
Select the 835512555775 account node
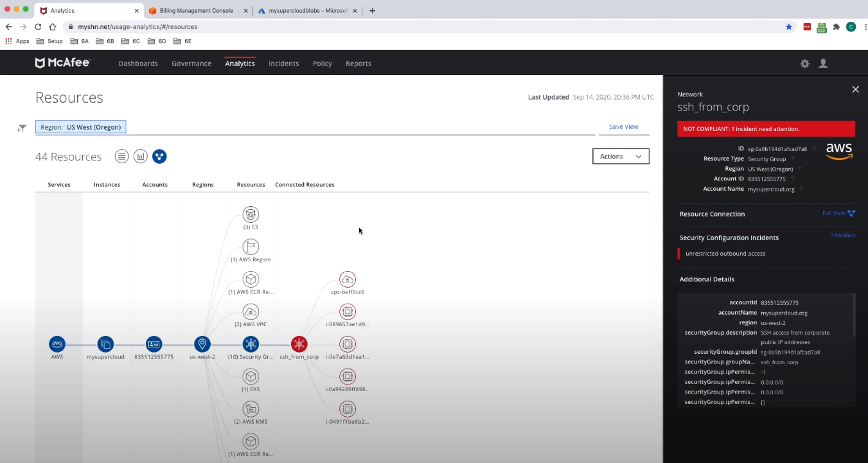154,344
